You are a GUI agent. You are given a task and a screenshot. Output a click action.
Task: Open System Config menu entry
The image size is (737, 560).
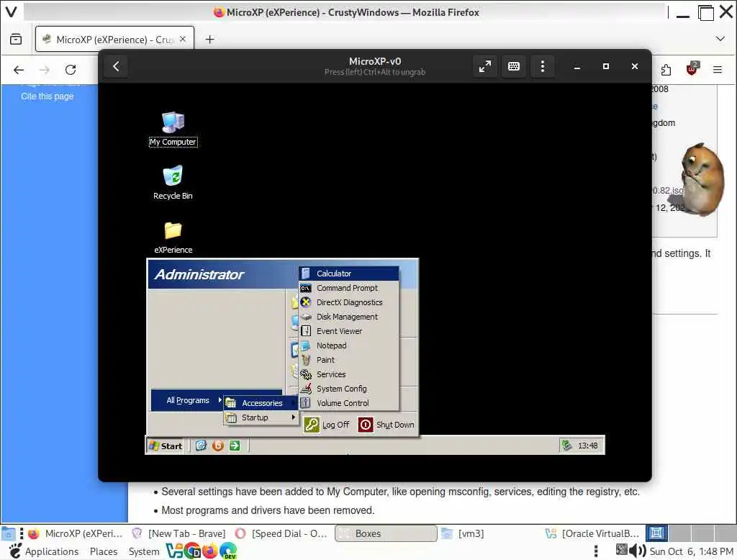349,389
